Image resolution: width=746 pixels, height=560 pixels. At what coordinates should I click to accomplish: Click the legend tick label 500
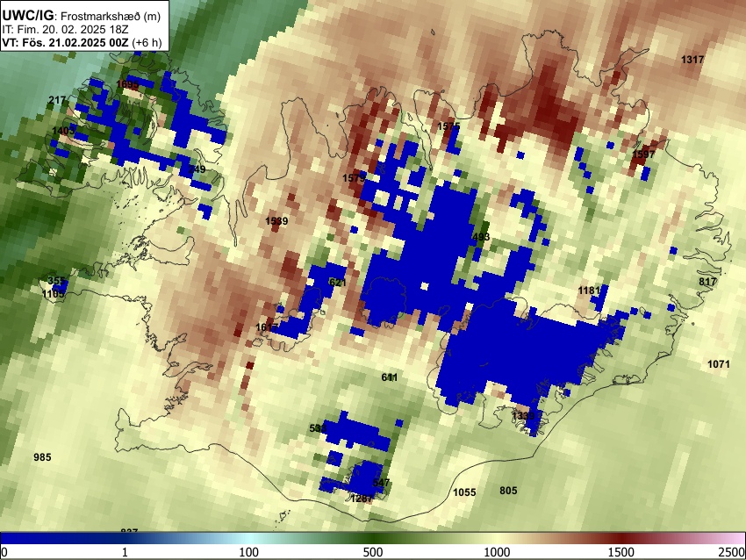(373, 552)
